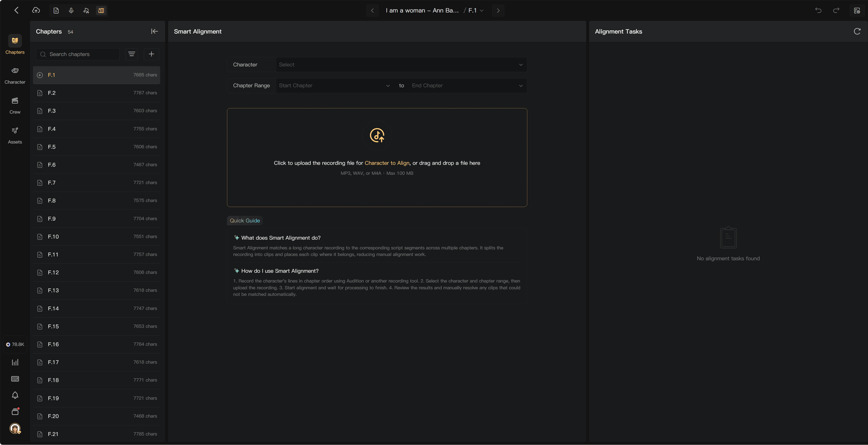Select chapter F.1 in the list
The image size is (868, 445).
96,75
